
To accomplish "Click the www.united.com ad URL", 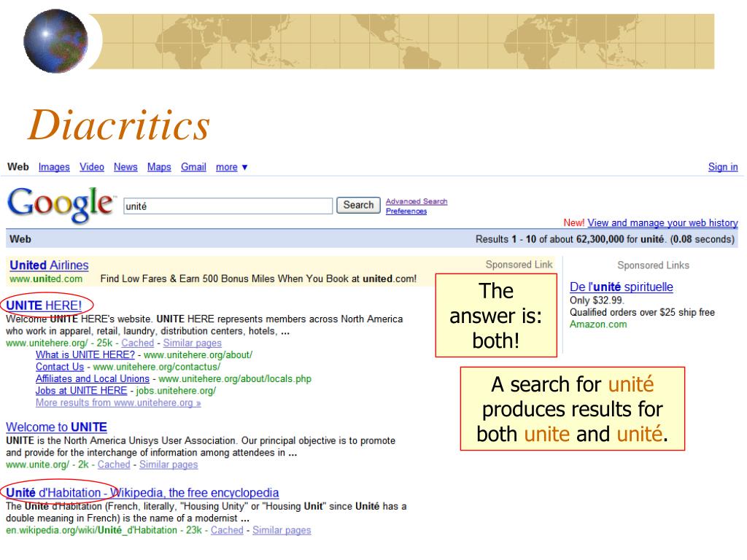I will pos(46,279).
